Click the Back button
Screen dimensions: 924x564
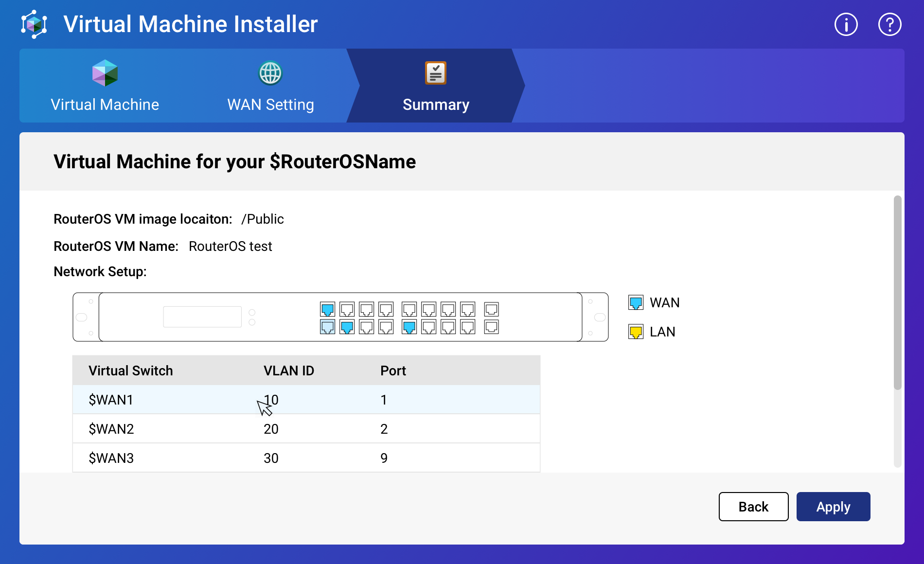click(x=754, y=507)
